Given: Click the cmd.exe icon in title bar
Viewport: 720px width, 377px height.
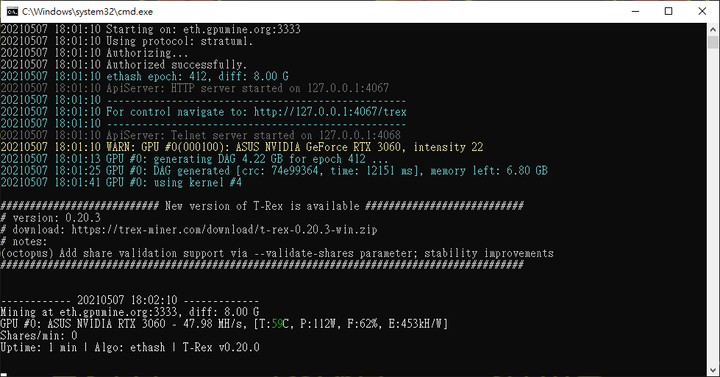Looking at the screenshot, I should tap(12, 11).
